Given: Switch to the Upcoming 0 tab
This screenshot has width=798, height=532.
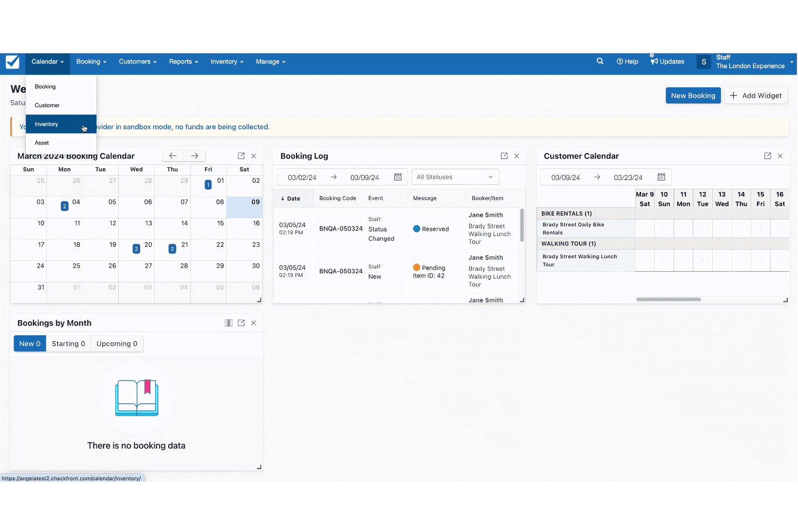Looking at the screenshot, I should tap(117, 344).
